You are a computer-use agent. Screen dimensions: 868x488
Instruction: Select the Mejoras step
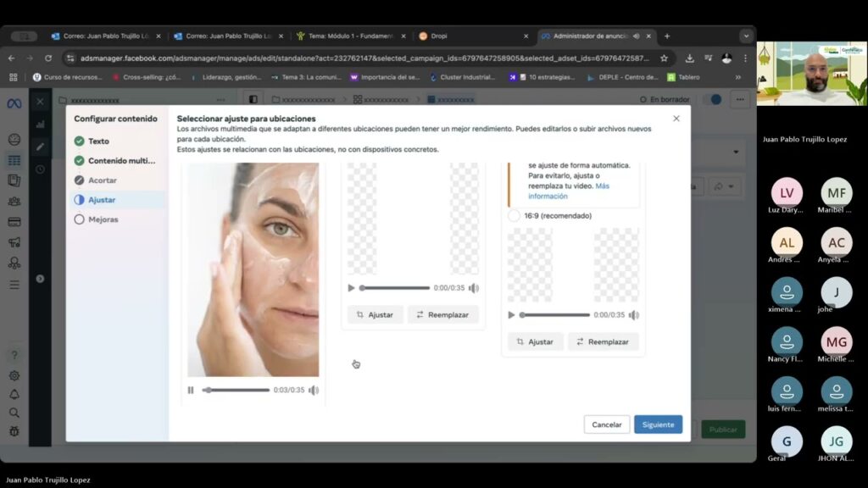pos(80,219)
